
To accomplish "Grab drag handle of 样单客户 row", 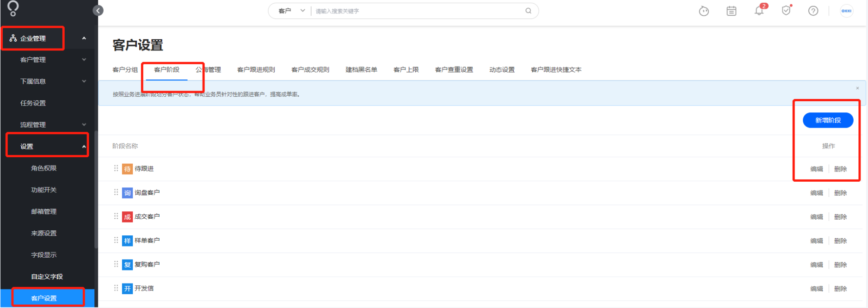I will (x=116, y=240).
